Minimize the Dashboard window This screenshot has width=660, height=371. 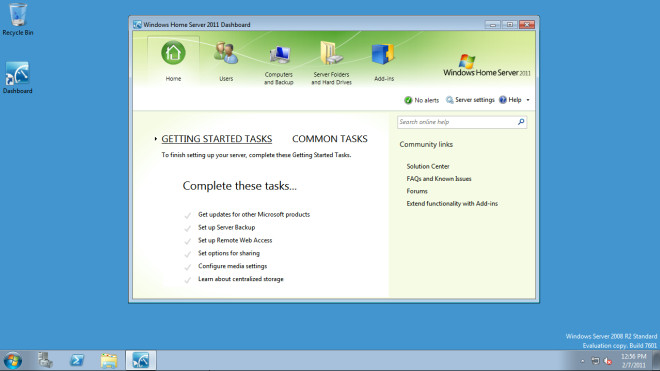[x=492, y=24]
